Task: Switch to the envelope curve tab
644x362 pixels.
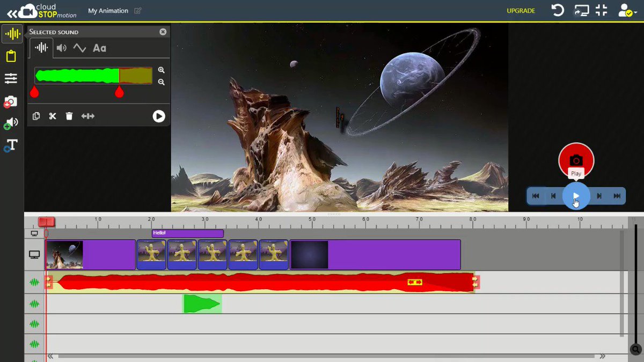Action: (x=79, y=48)
